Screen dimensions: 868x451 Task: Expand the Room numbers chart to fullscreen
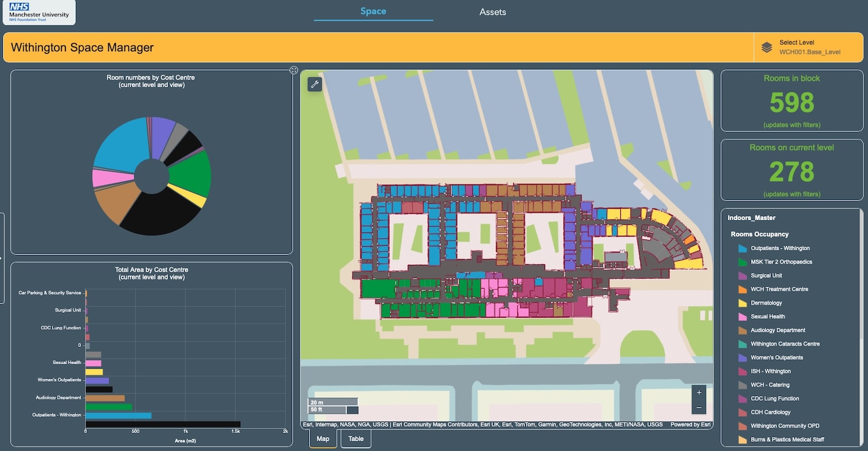294,70
